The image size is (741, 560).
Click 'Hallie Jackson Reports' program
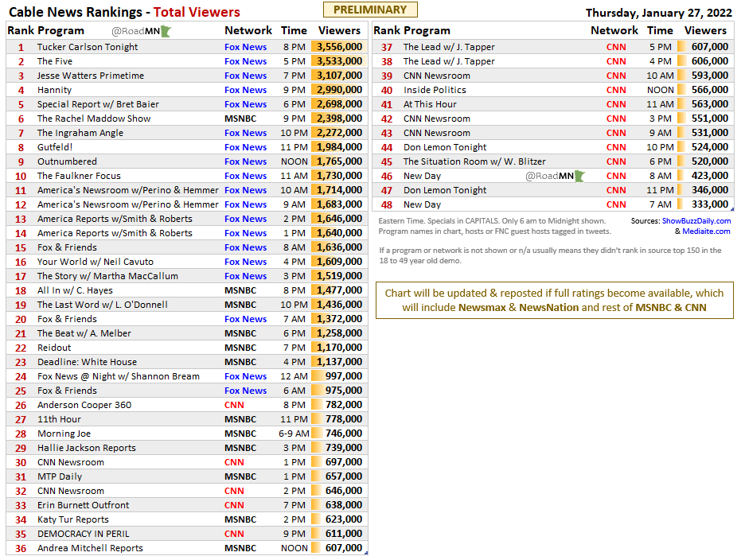87,448
